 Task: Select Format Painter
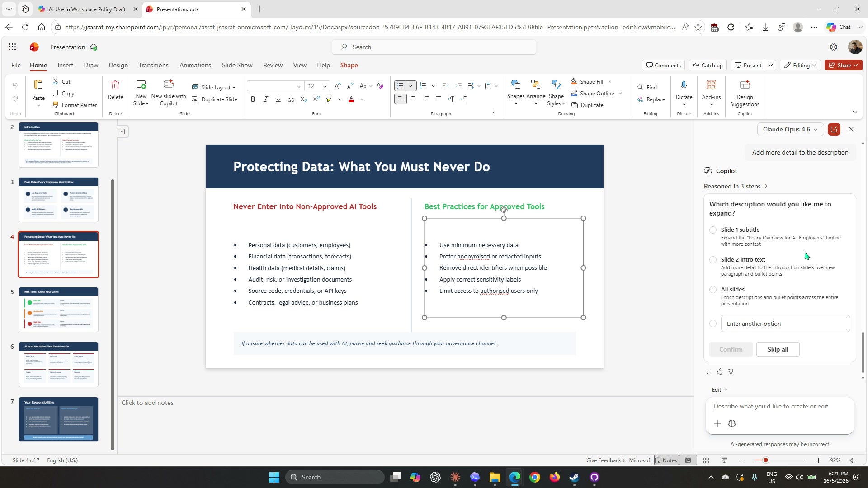pyautogui.click(x=75, y=105)
